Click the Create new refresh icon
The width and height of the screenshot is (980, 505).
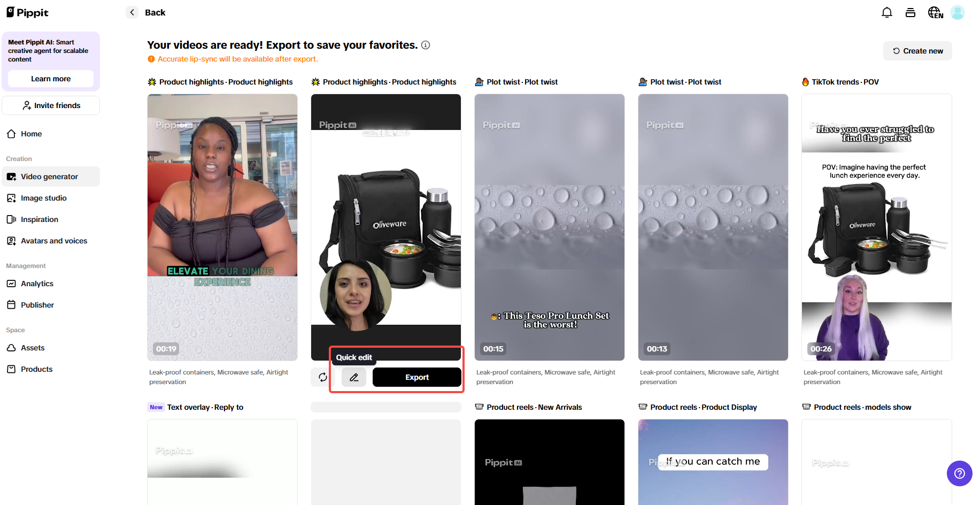[897, 51]
